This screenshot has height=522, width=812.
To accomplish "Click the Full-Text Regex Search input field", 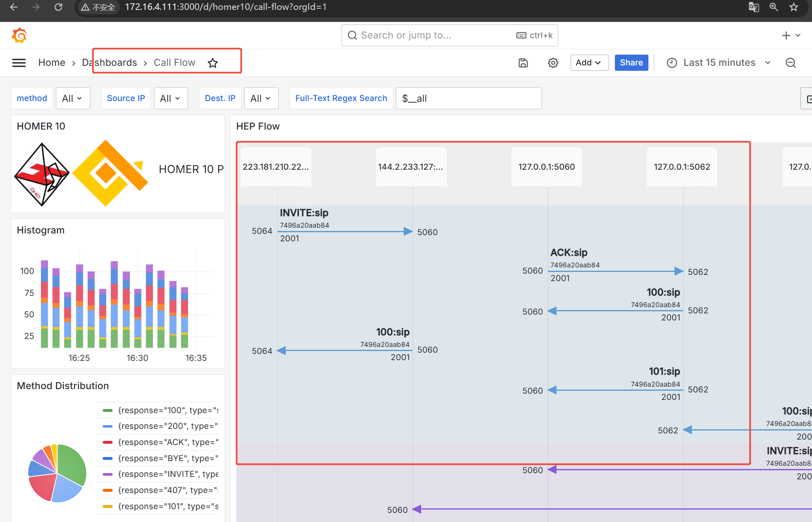I will coord(469,99).
